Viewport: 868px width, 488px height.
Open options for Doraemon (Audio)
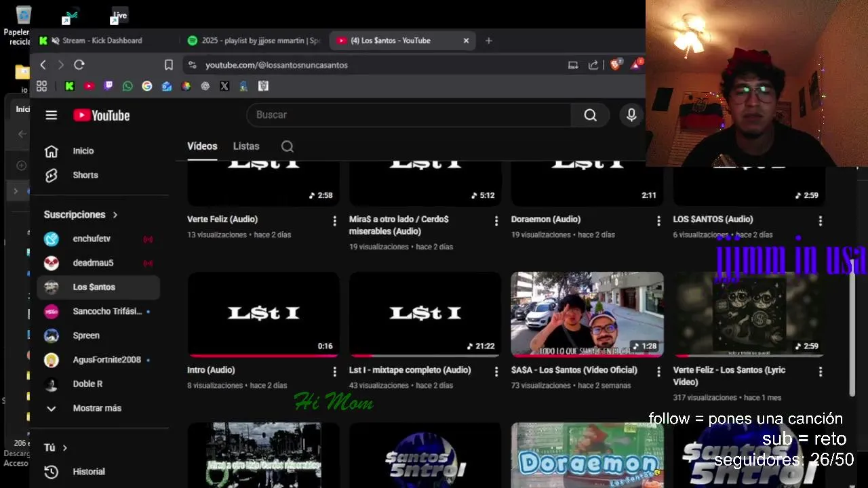tap(658, 221)
